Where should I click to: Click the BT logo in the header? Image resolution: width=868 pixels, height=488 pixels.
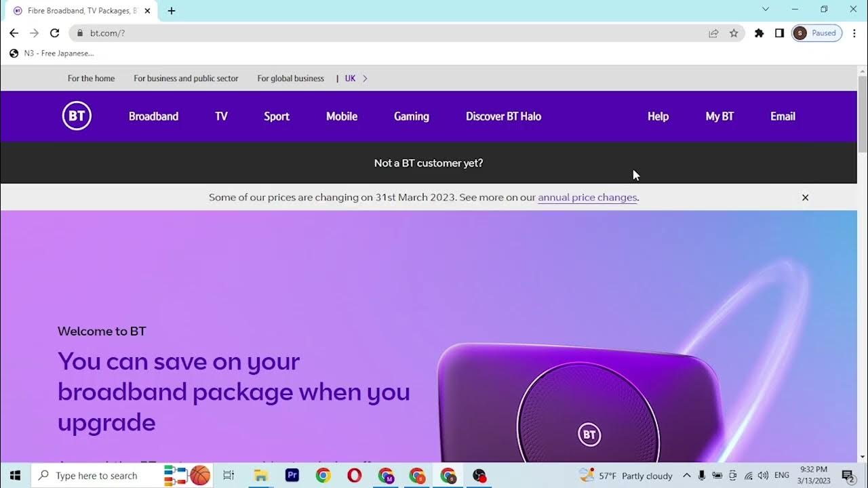tap(77, 117)
